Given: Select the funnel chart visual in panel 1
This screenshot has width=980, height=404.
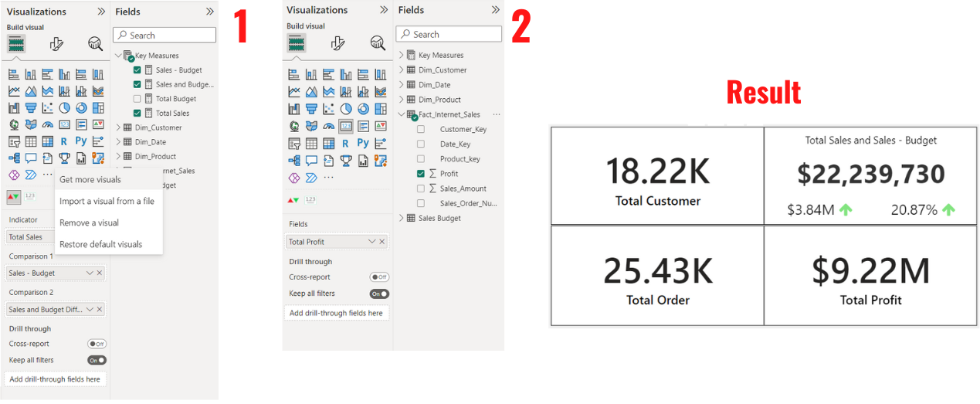Looking at the screenshot, I should point(30,108).
